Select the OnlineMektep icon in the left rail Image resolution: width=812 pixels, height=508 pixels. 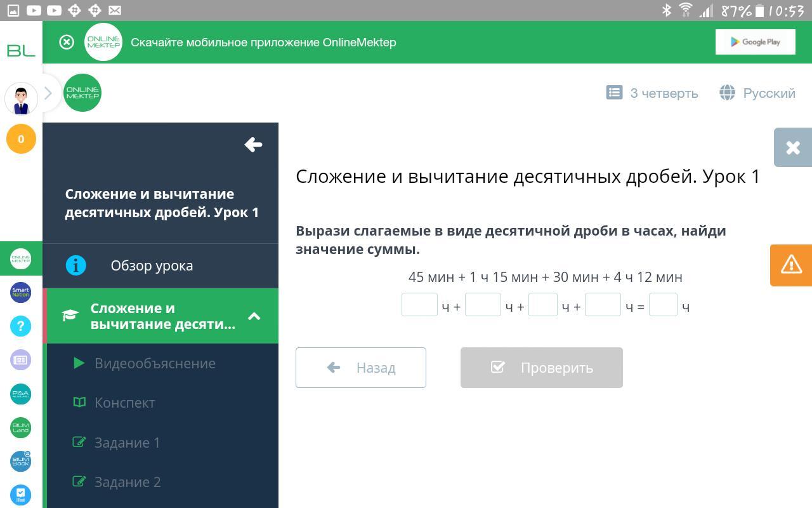point(21,258)
